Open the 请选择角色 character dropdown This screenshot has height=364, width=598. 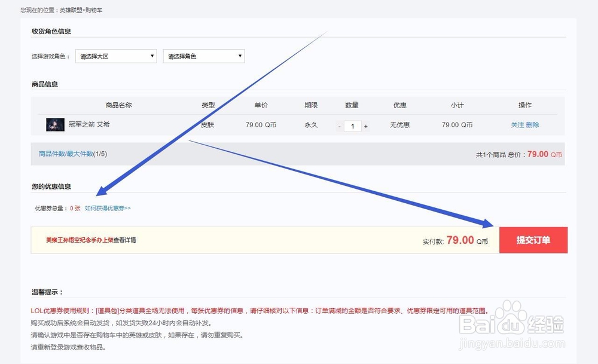coord(204,56)
